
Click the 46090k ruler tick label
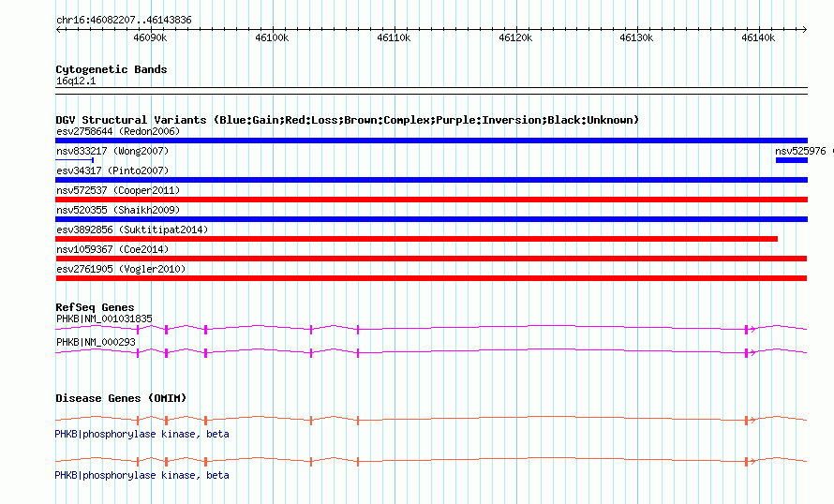point(150,37)
